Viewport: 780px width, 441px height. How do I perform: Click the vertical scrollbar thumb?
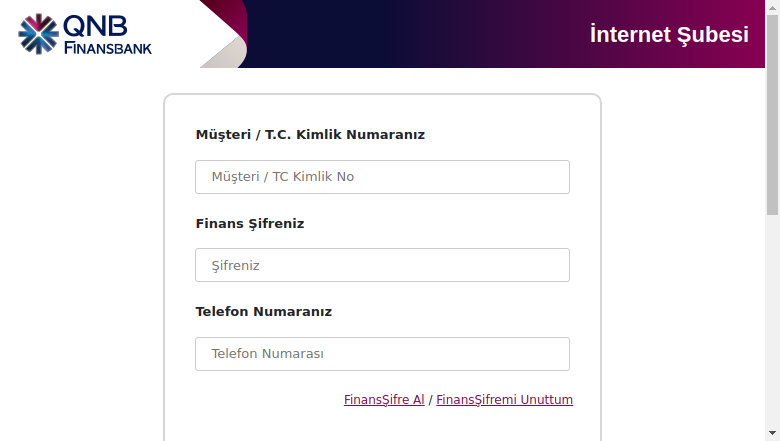point(773,115)
